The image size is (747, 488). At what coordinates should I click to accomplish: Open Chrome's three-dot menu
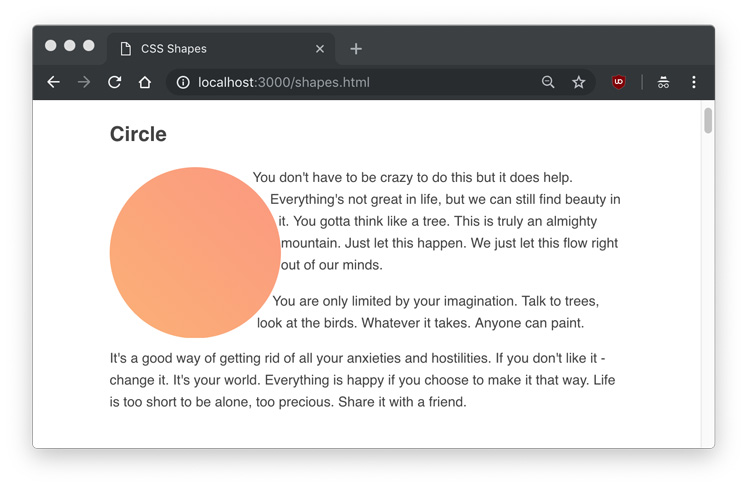pyautogui.click(x=693, y=82)
